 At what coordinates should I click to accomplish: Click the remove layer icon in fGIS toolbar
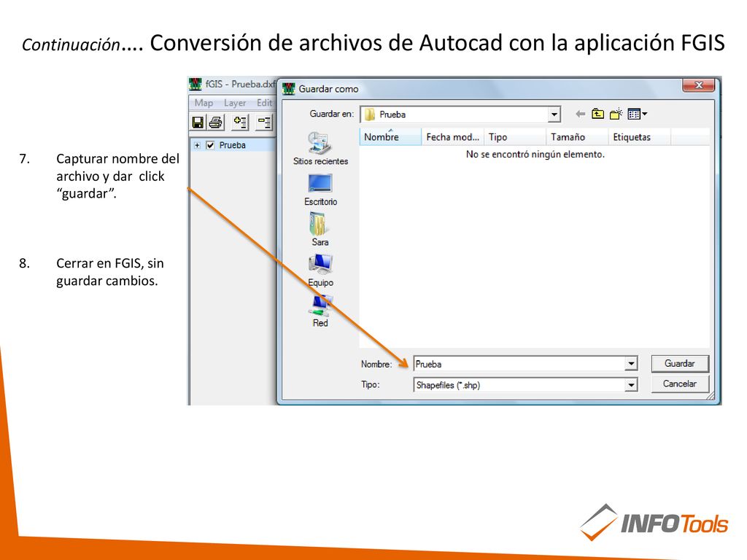264,122
